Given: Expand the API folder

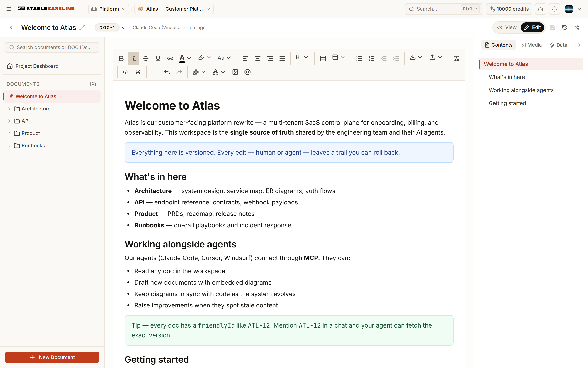Looking at the screenshot, I should [9, 121].
